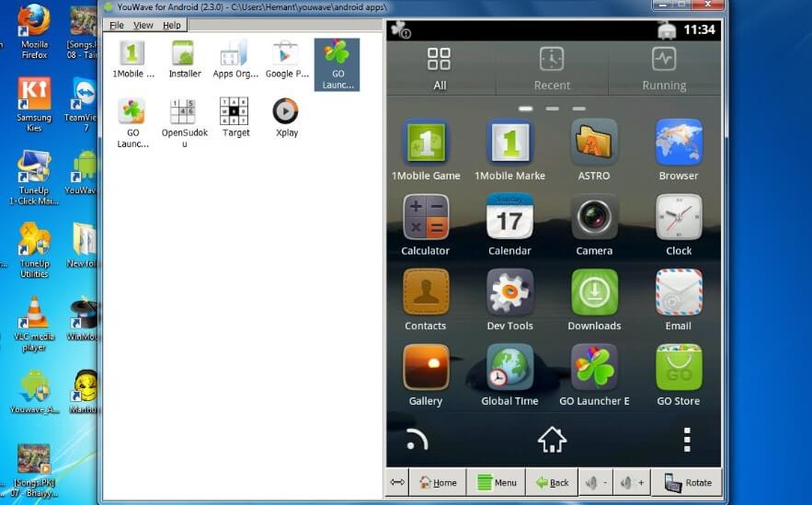
Task: Open the OpenSudoku app icon
Action: coord(184,122)
